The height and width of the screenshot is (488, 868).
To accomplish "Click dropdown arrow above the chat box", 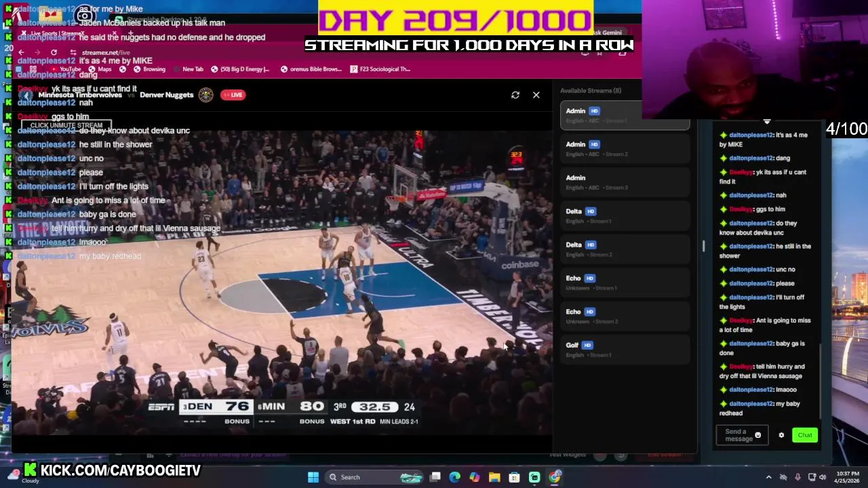I will click(x=767, y=122).
